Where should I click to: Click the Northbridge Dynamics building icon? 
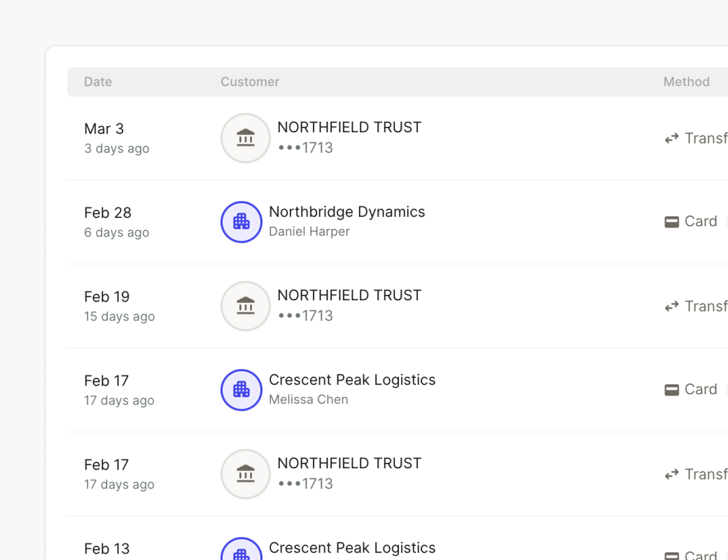[241, 222]
